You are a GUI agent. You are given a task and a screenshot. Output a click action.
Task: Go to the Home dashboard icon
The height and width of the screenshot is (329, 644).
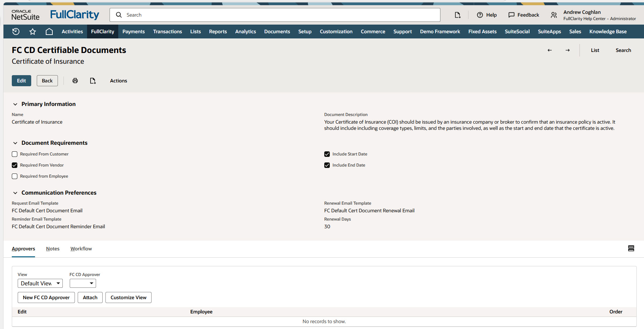point(49,32)
